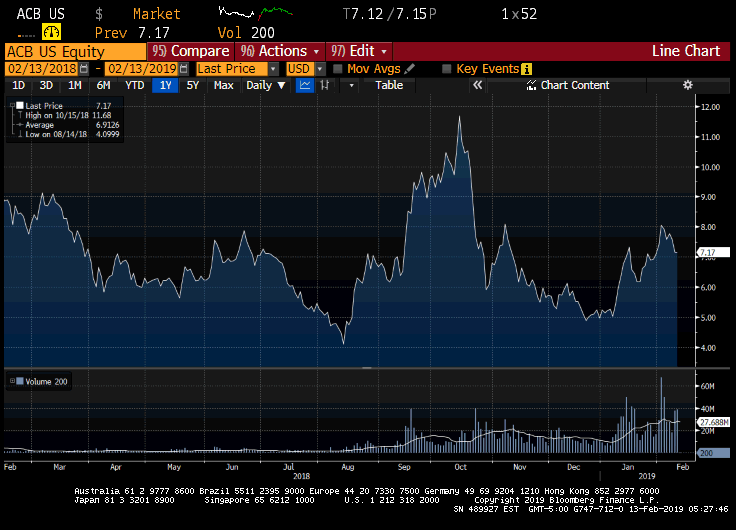The height and width of the screenshot is (530, 736).
Task: Click the Average 6.9126 legend row
Action: point(68,125)
